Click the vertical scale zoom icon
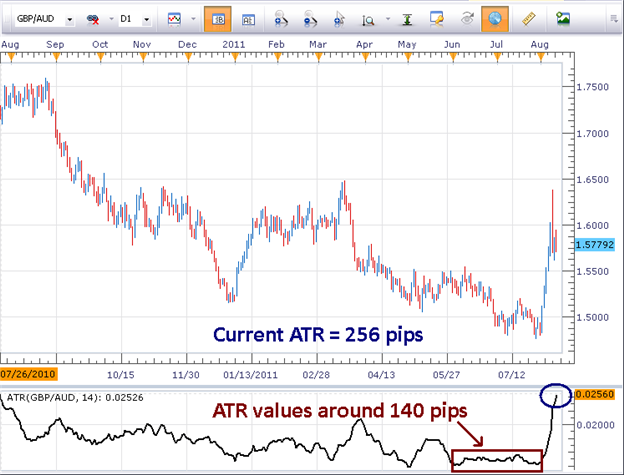Viewport: 624px width, 475px height. [x=368, y=20]
